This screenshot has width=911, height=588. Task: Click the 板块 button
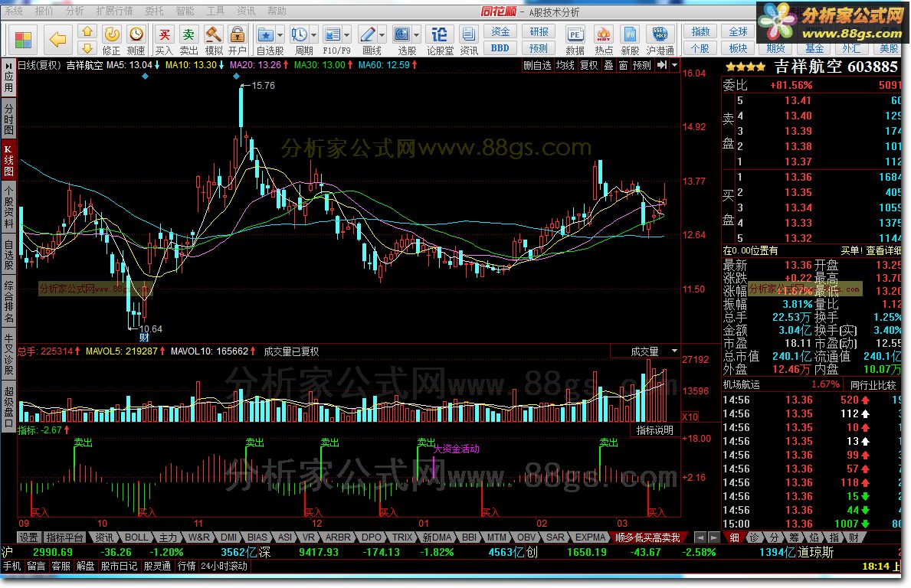click(x=739, y=48)
